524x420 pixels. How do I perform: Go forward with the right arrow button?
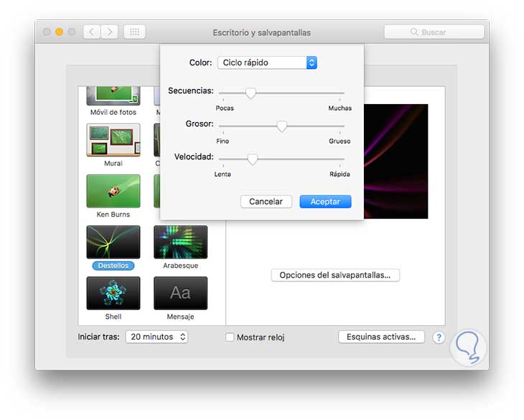click(109, 32)
